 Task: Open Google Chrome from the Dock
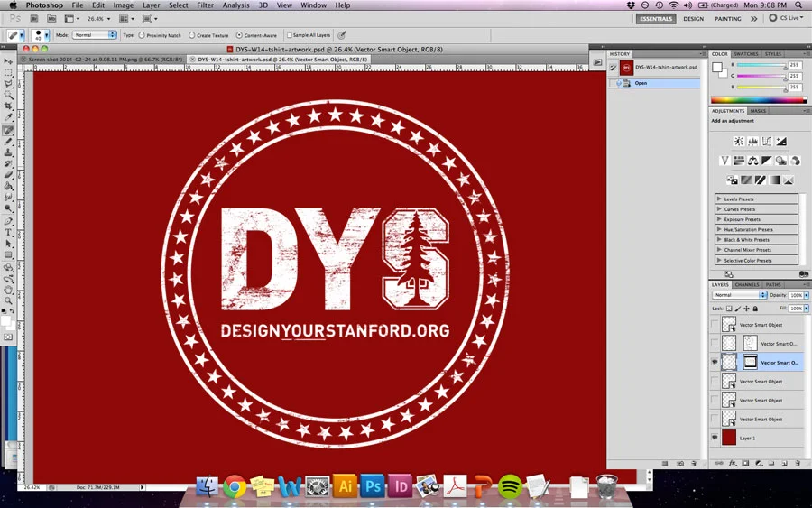pyautogui.click(x=235, y=486)
